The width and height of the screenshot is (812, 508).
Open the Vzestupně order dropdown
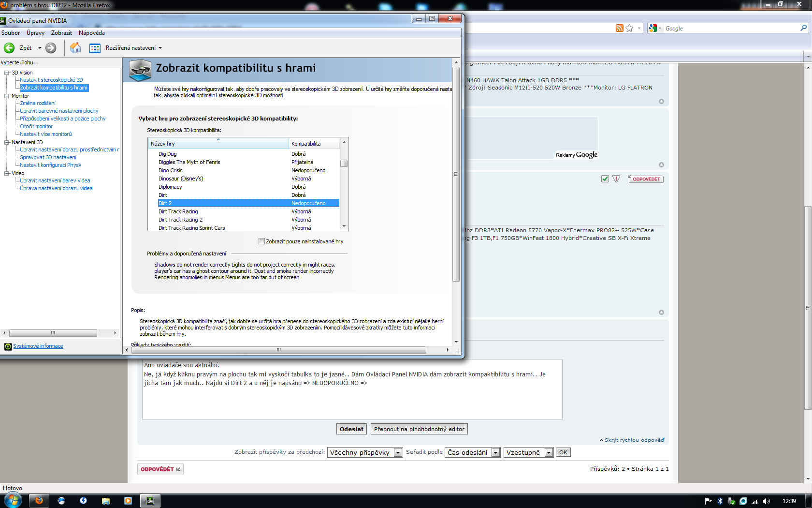coord(528,452)
